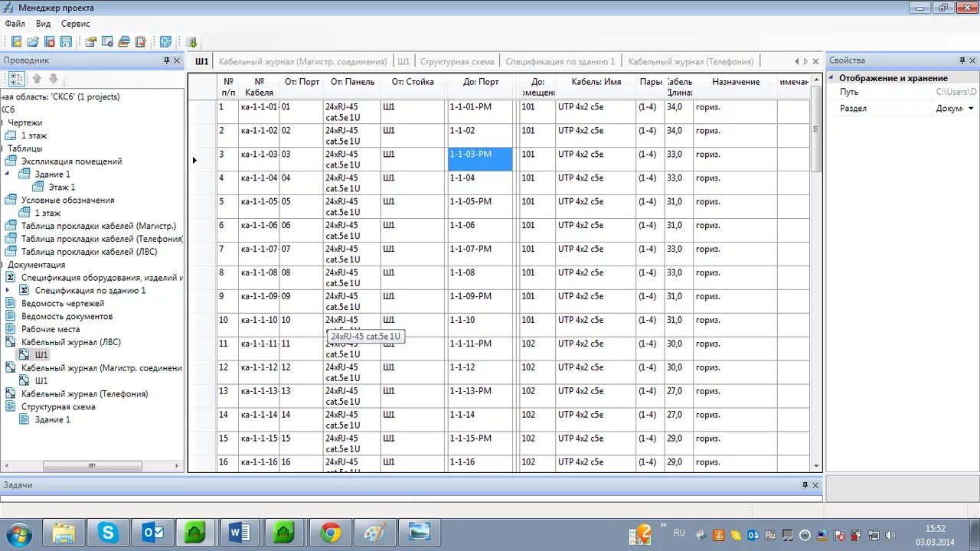
Task: Click the Путь value field
Action: pos(955,92)
